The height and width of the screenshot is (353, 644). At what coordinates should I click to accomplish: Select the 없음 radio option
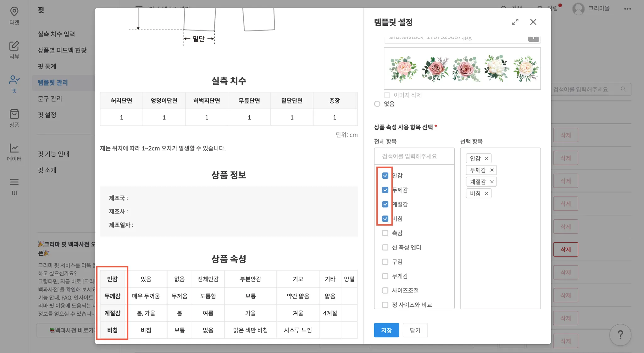(377, 104)
